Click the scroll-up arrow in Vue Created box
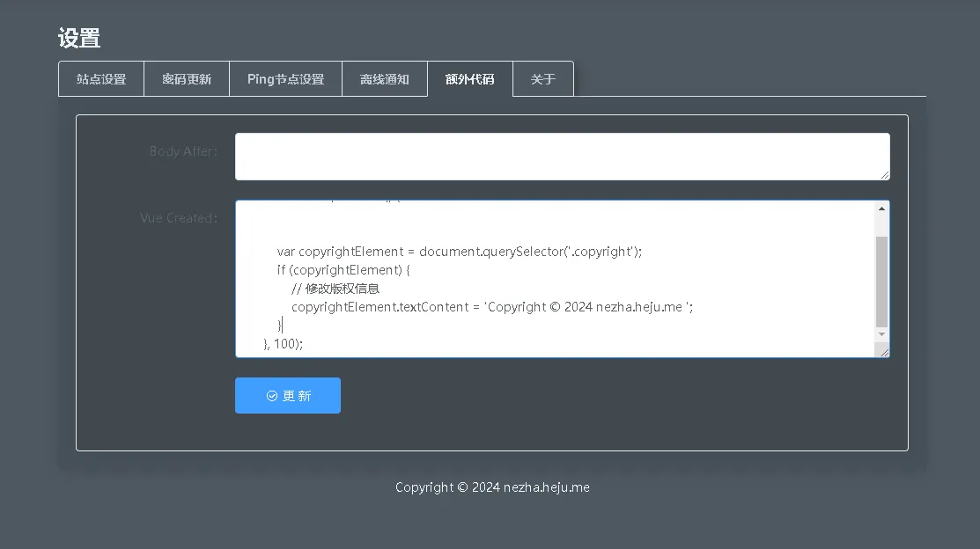This screenshot has height=549, width=980. click(881, 209)
